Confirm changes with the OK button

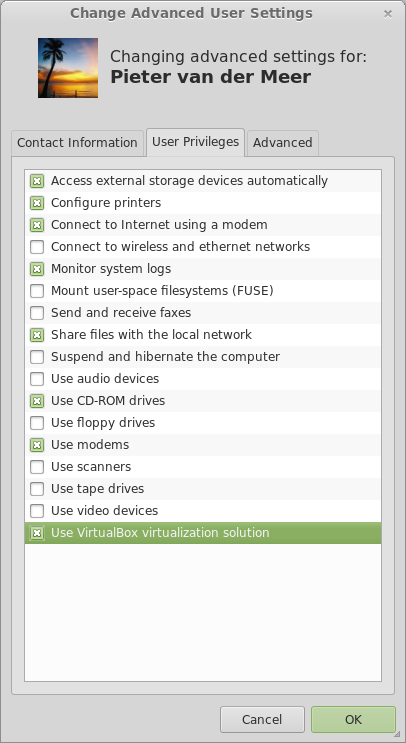pos(353,720)
